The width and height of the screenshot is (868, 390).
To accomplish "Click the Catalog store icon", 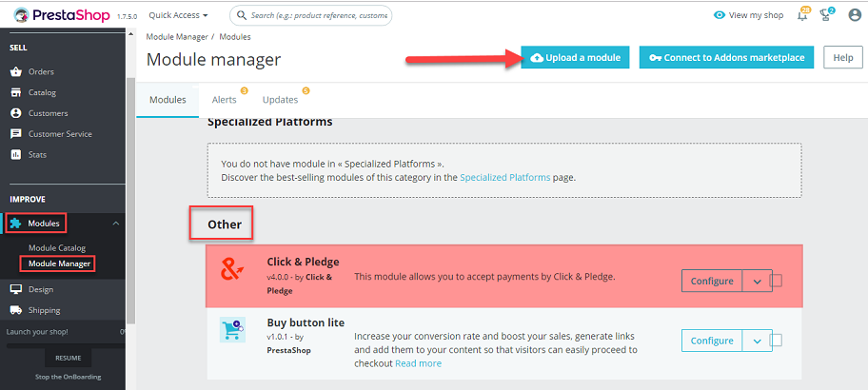I will (x=16, y=92).
